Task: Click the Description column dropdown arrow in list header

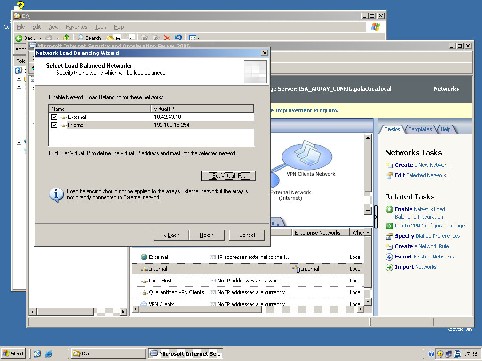Action: coord(368,232)
